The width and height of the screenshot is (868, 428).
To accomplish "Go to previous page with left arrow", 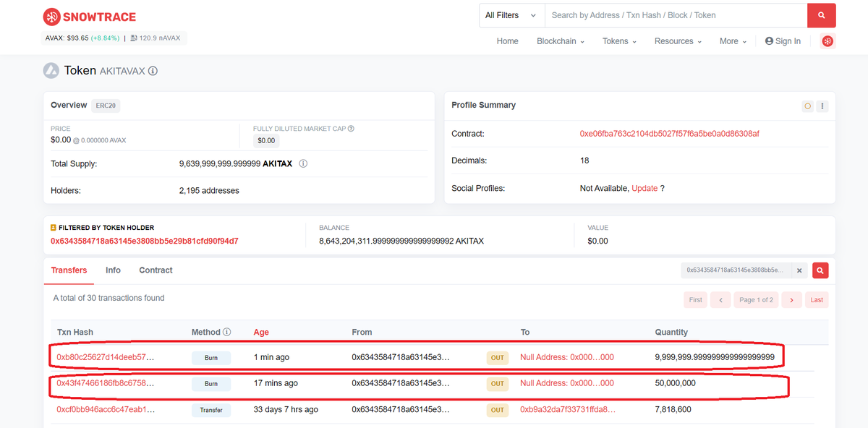I will pyautogui.click(x=720, y=300).
